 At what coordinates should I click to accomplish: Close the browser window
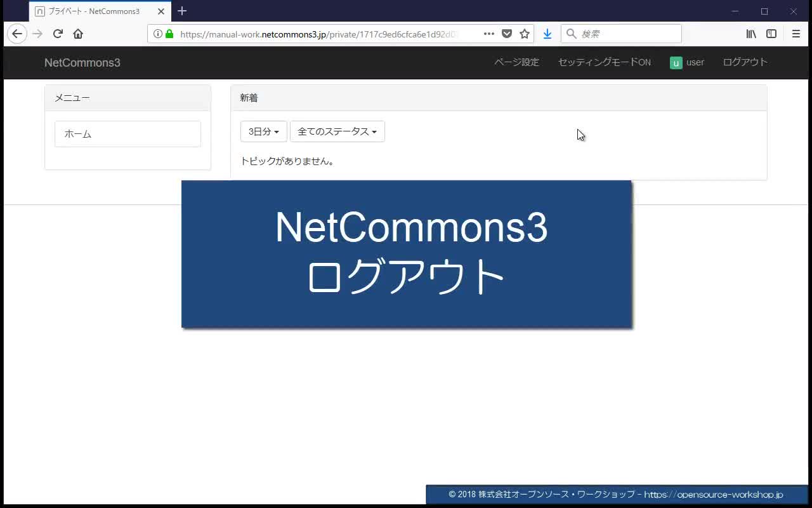pos(794,11)
